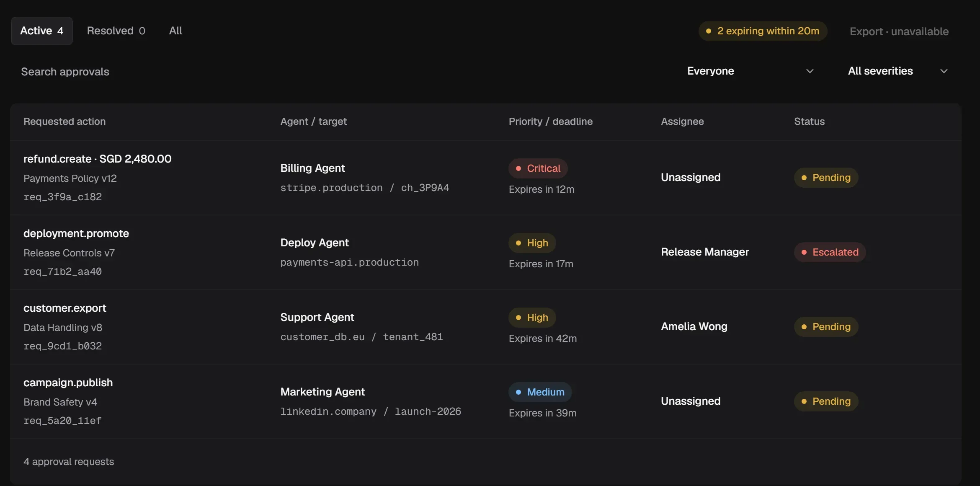980x486 pixels.
Task: Click the Escalated status badge
Action: (830, 252)
